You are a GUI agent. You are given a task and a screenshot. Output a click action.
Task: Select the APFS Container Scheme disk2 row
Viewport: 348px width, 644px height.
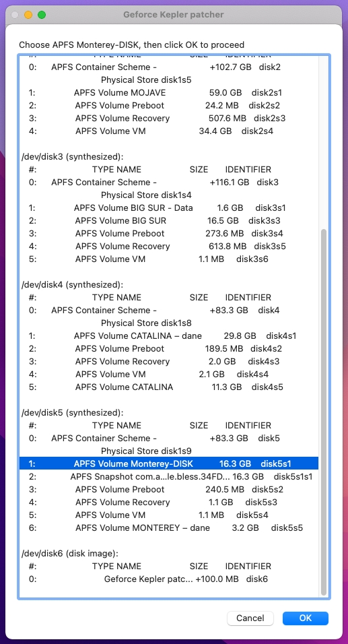click(x=169, y=67)
